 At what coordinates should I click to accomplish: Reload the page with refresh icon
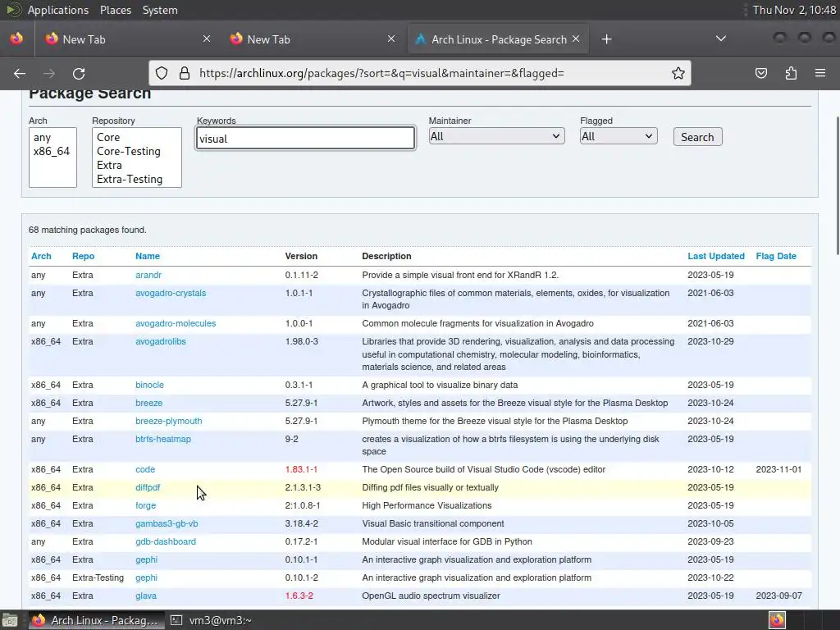click(79, 73)
